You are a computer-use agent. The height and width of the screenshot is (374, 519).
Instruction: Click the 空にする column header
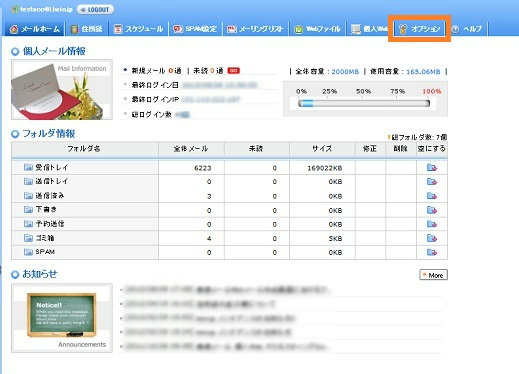click(432, 149)
